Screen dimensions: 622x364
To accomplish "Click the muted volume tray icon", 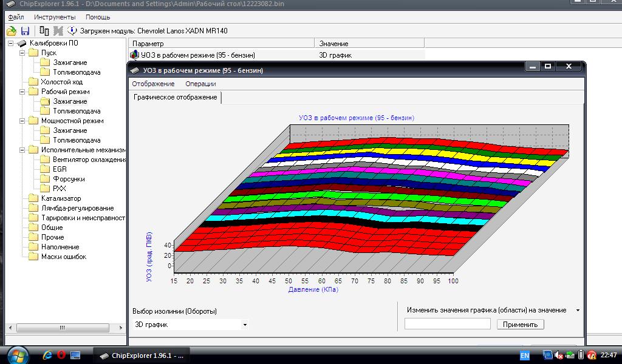I will pyautogui.click(x=559, y=355).
